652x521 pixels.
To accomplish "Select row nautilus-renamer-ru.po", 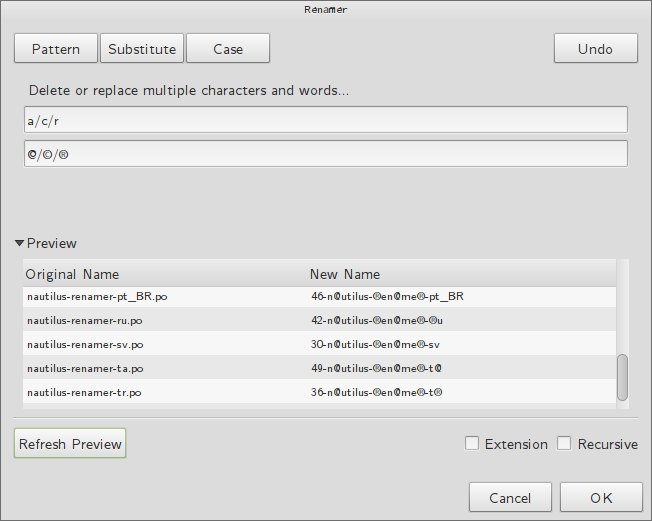I will [319, 321].
